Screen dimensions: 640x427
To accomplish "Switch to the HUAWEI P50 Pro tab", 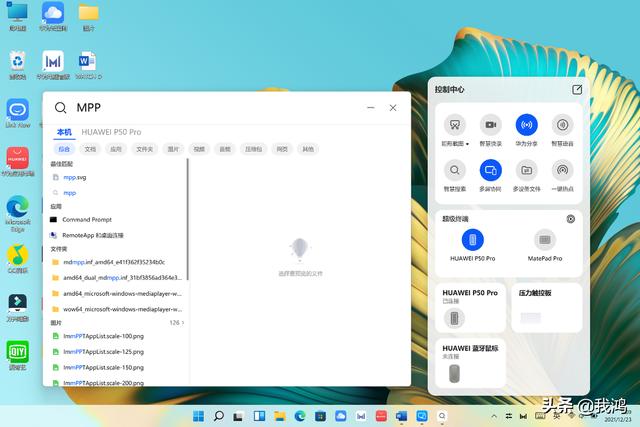I will [111, 132].
